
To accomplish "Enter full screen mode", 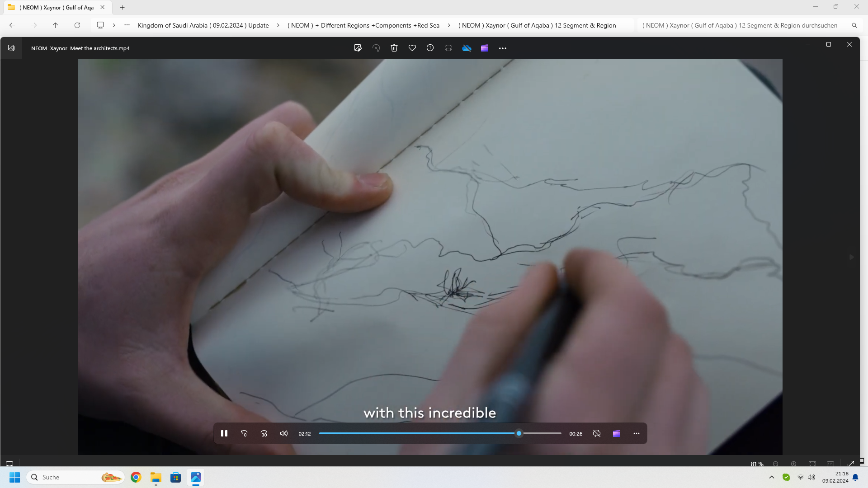I will pyautogui.click(x=850, y=464).
